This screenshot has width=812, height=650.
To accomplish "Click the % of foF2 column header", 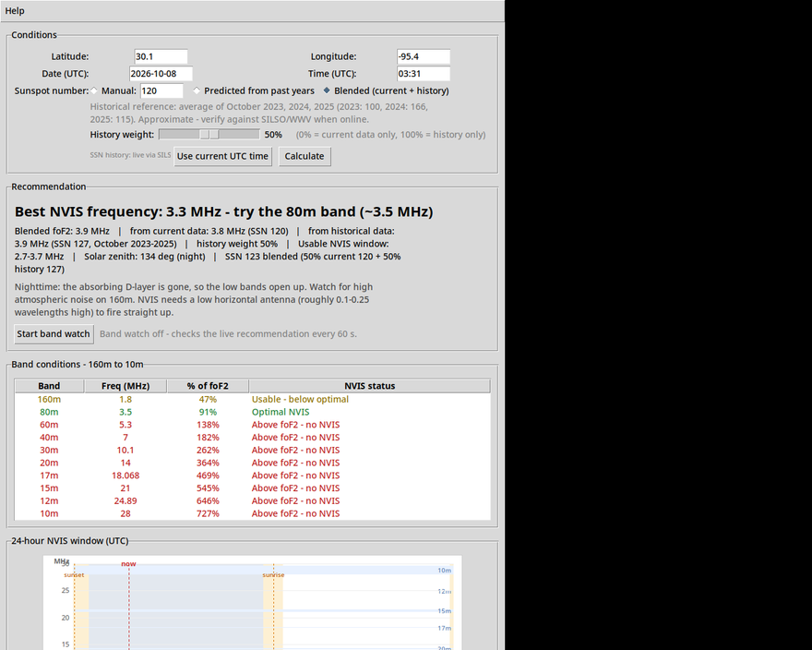I will point(208,386).
